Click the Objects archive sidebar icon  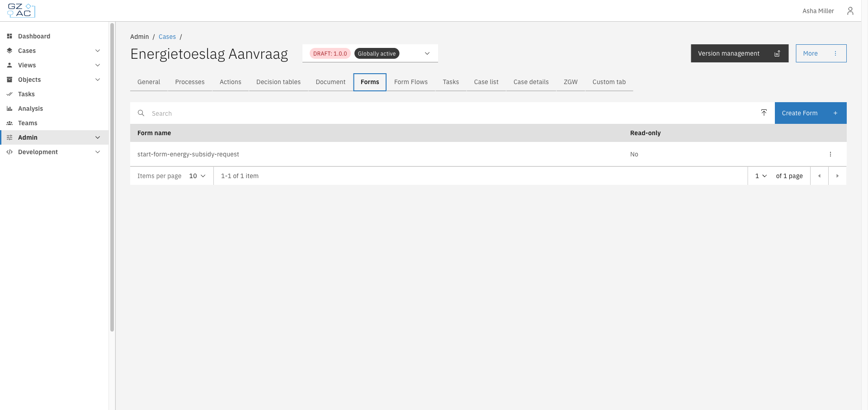click(9, 80)
